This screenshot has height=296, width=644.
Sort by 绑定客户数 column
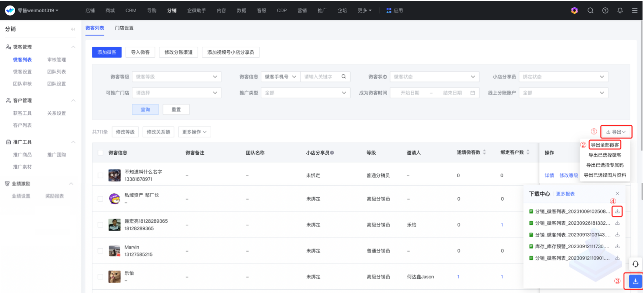tap(528, 152)
